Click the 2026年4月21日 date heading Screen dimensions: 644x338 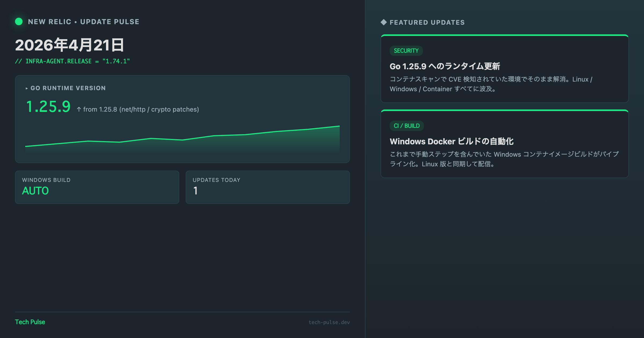(69, 45)
